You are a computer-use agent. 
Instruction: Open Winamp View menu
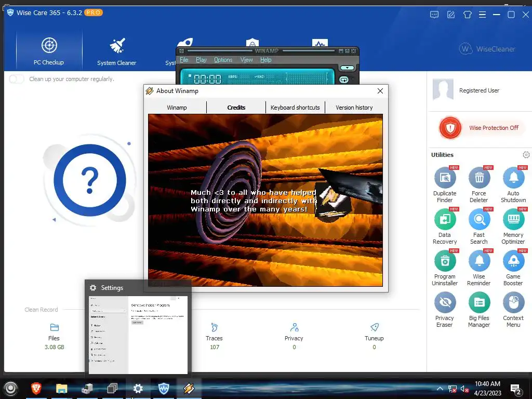(247, 60)
